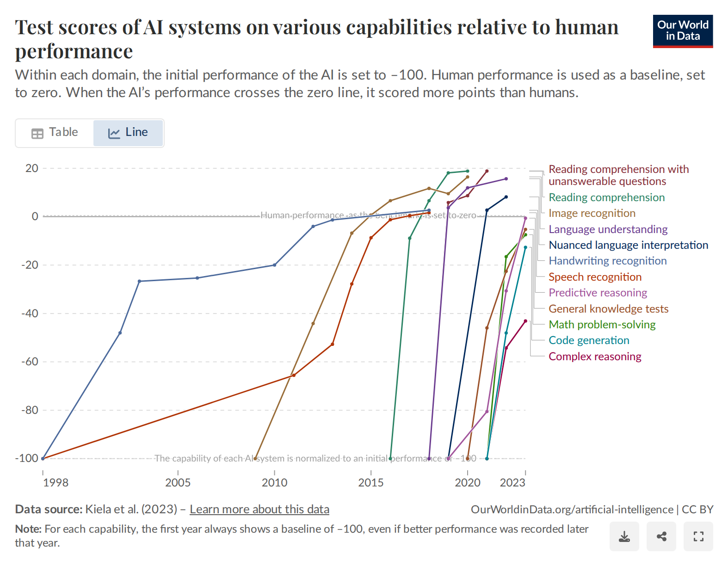Click the 2023 x-axis label
Screen dimensions: 728x566
coord(512,483)
